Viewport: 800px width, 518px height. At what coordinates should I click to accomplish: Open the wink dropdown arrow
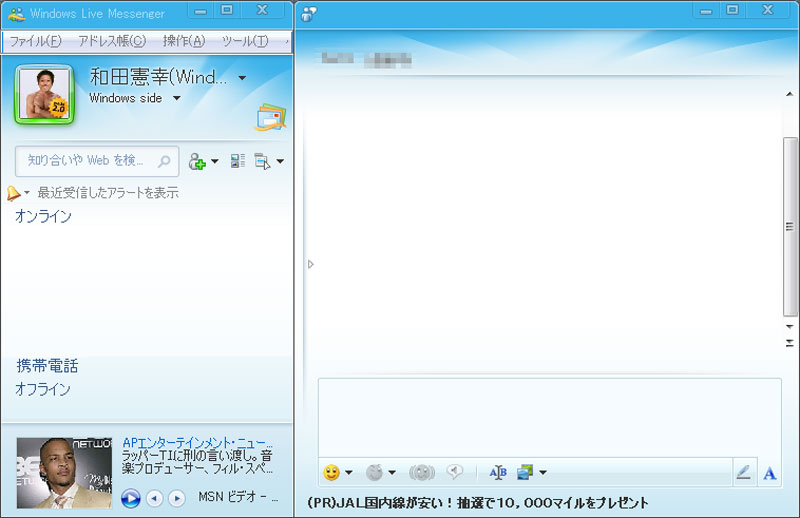coord(391,473)
